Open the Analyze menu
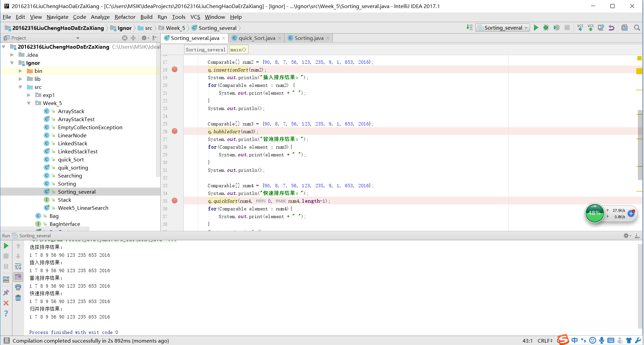 pyautogui.click(x=100, y=17)
